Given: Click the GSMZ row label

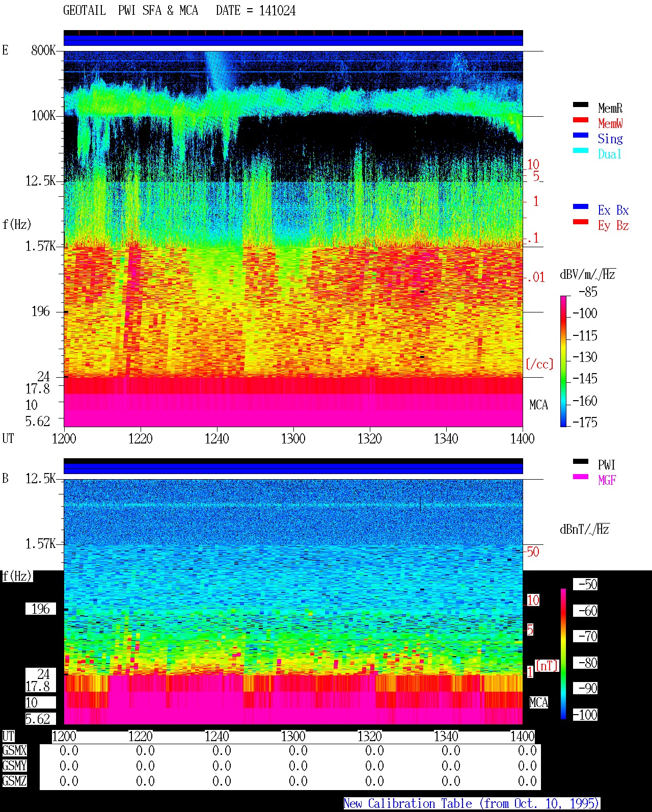Looking at the screenshot, I should pyautogui.click(x=14, y=781).
